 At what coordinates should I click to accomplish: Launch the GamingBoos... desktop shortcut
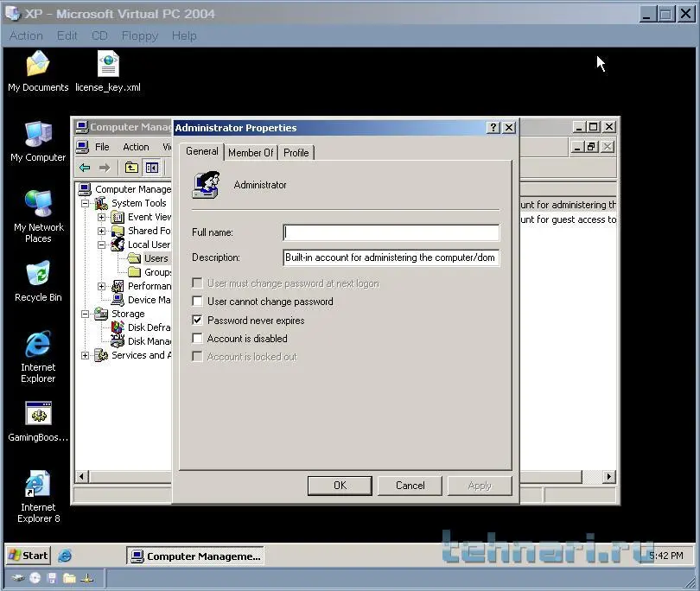38,422
